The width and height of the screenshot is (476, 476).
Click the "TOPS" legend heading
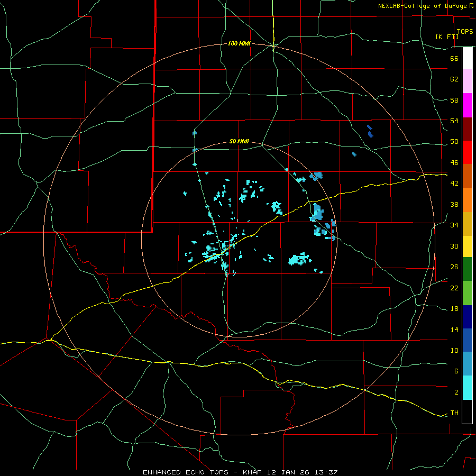pyautogui.click(x=465, y=32)
